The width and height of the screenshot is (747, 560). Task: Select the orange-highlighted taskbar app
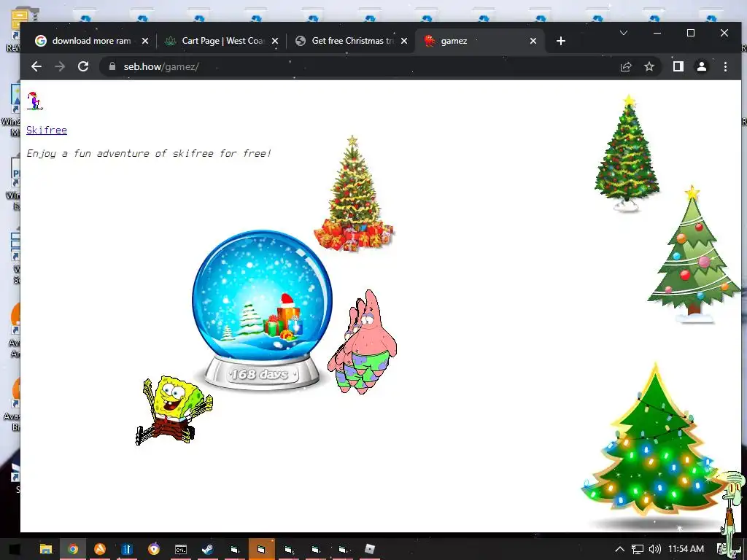tap(262, 549)
